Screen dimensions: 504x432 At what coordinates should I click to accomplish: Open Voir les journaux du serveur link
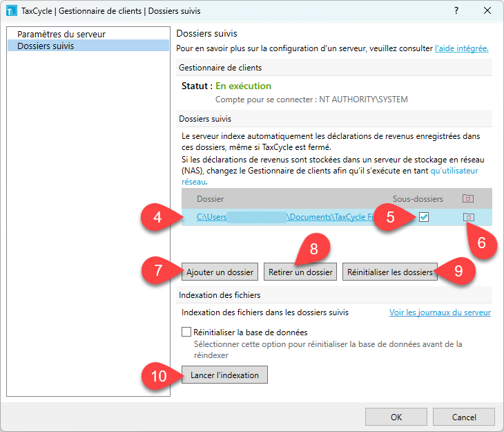coord(440,312)
